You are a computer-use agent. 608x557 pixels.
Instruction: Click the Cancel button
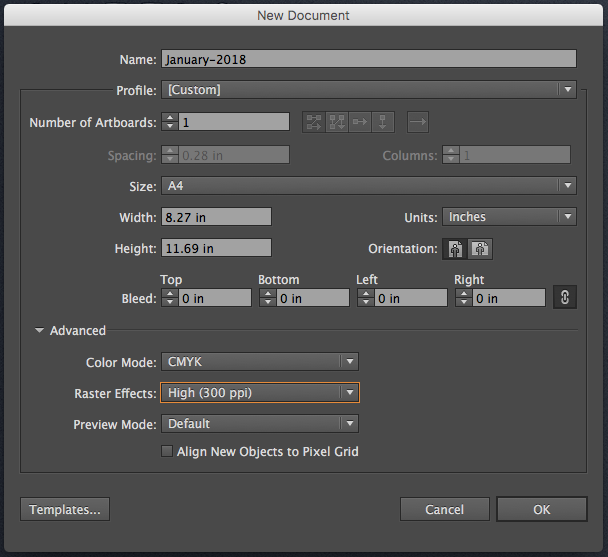pos(444,510)
